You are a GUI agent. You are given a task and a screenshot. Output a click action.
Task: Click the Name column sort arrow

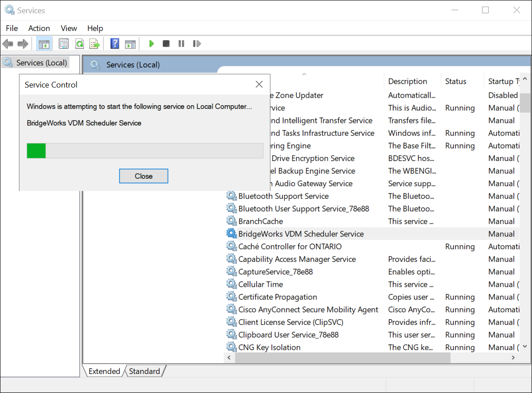(x=304, y=74)
